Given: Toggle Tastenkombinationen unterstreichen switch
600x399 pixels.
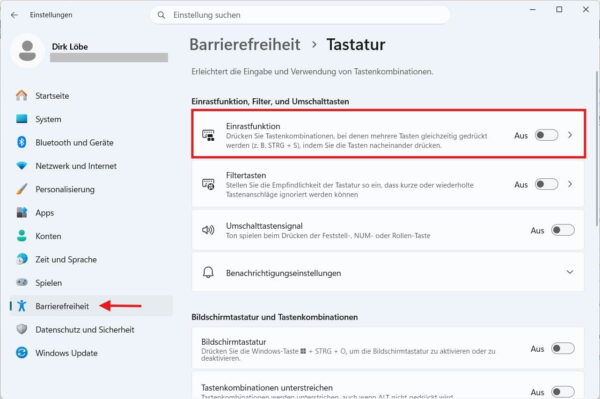Looking at the screenshot, I should point(562,392).
